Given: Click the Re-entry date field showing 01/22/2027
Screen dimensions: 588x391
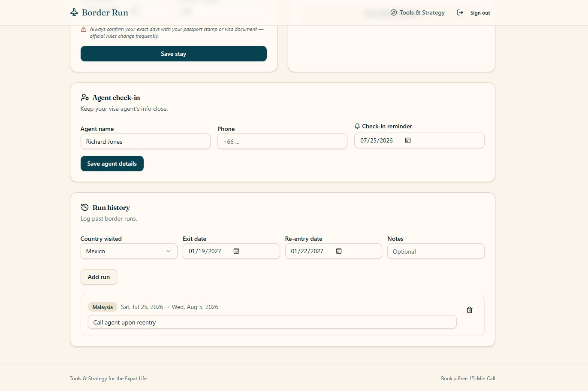Looking at the screenshot, I should point(334,251).
